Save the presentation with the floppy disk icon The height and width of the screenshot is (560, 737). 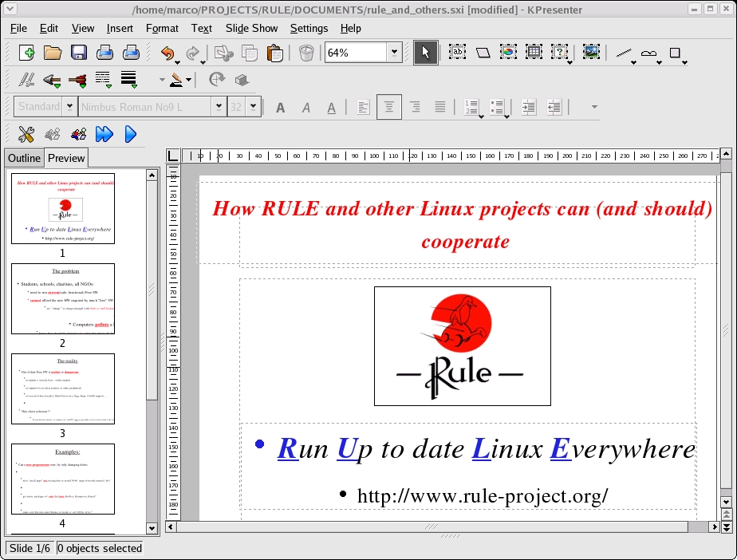pos(78,53)
